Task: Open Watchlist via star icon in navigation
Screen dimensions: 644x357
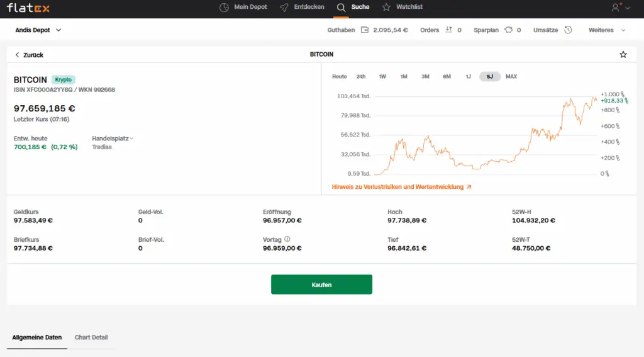Action: [x=386, y=8]
